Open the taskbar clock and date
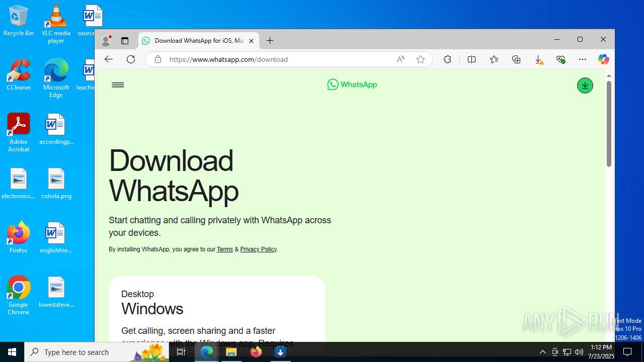Screen dimensions: 644x362 coord(602,352)
